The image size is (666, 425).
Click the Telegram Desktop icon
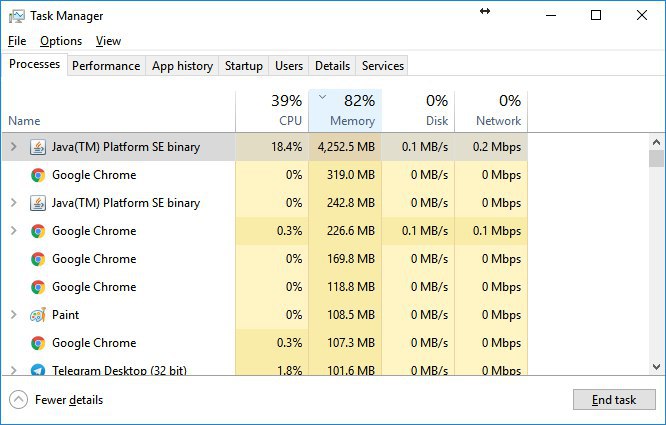38,370
